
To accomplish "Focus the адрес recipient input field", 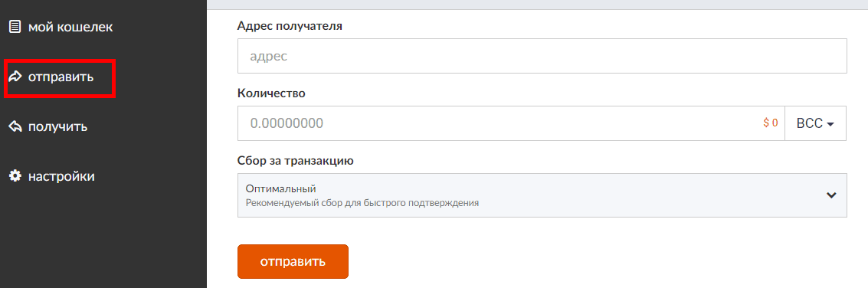I will coord(542,56).
